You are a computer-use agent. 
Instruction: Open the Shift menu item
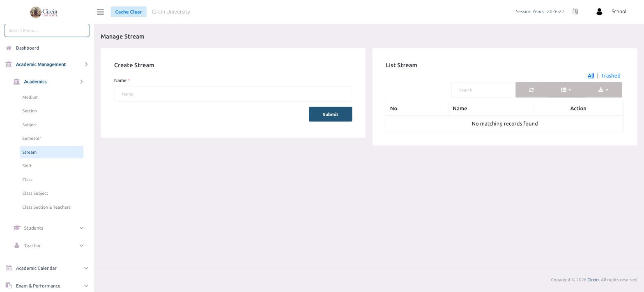27,166
